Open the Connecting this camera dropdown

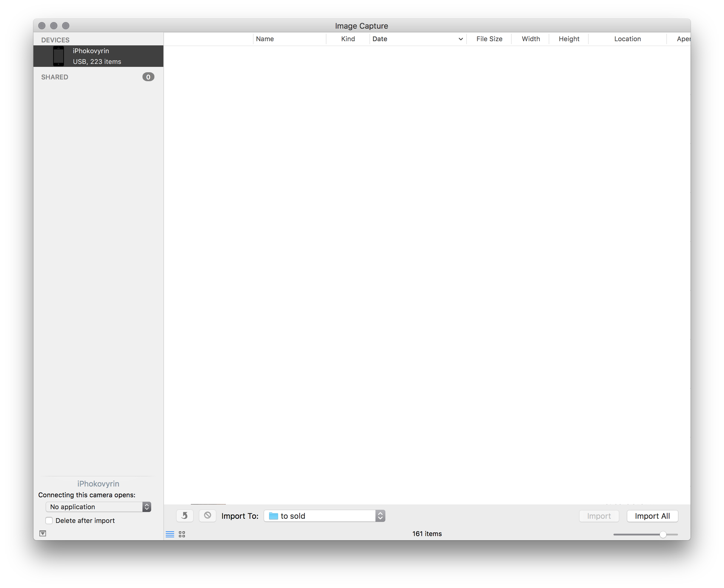pyautogui.click(x=97, y=507)
